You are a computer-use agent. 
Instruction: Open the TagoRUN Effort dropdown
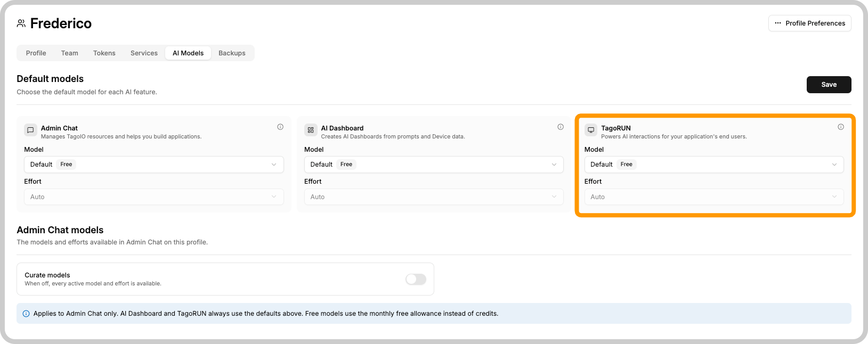click(714, 197)
